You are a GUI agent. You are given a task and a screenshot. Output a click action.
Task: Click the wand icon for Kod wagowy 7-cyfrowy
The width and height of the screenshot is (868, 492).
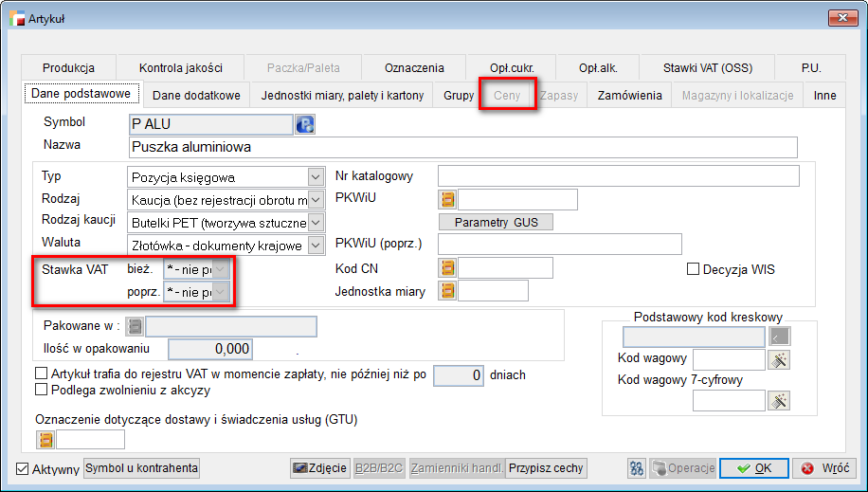tap(780, 401)
